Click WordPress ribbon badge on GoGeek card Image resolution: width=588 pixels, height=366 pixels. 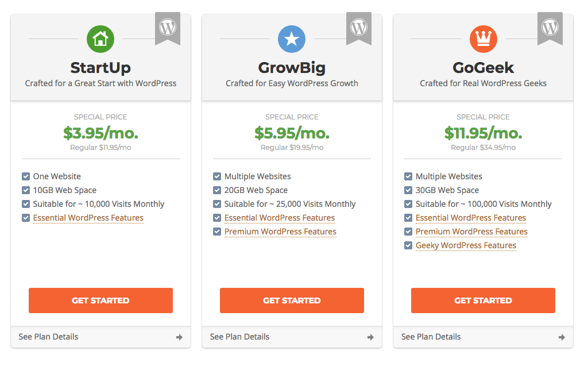click(550, 29)
